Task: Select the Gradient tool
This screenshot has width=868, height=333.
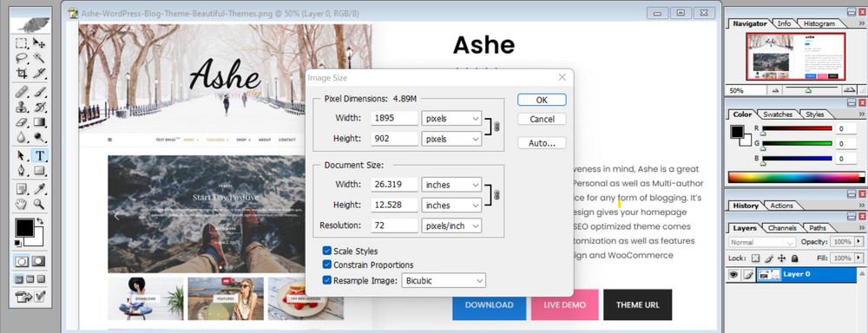Action: [39, 121]
